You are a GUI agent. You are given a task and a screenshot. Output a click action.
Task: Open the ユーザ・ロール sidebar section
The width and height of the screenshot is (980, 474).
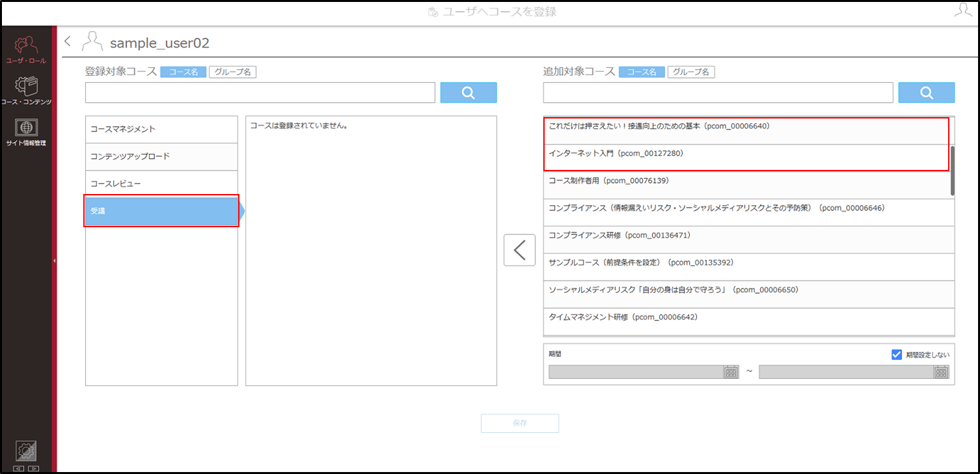(26, 50)
